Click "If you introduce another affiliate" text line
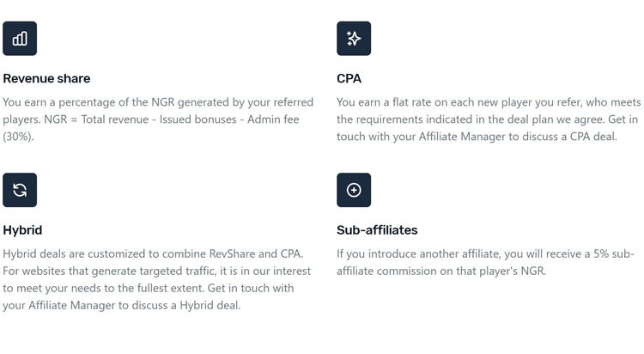Viewport: 644px width, 354px height. click(x=485, y=253)
